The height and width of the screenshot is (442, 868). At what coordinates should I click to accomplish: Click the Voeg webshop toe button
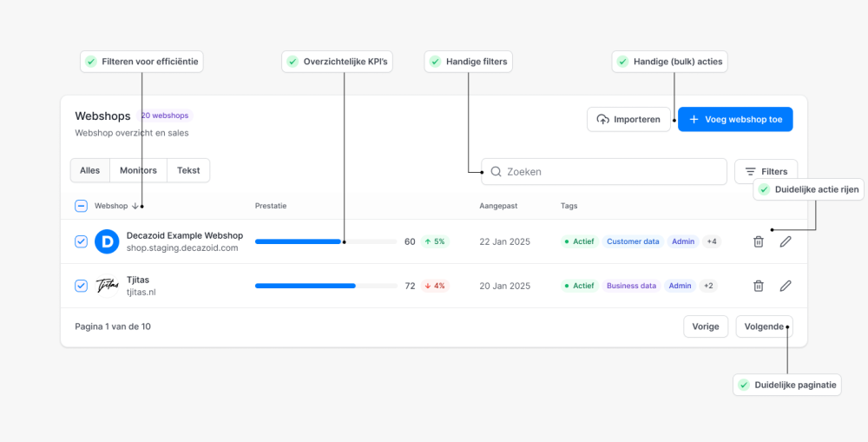(x=735, y=119)
